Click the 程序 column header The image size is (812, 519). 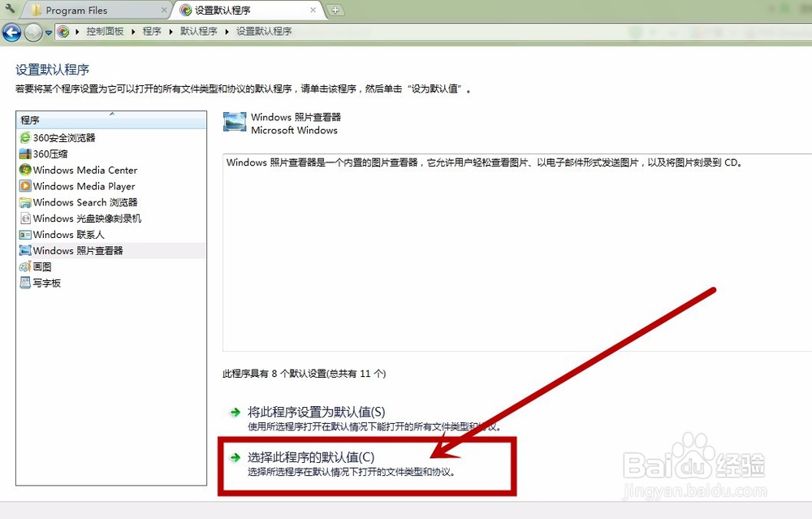click(111, 120)
